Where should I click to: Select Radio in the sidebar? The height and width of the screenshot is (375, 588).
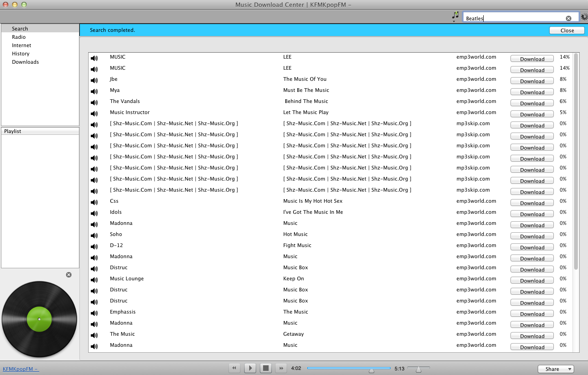[19, 37]
